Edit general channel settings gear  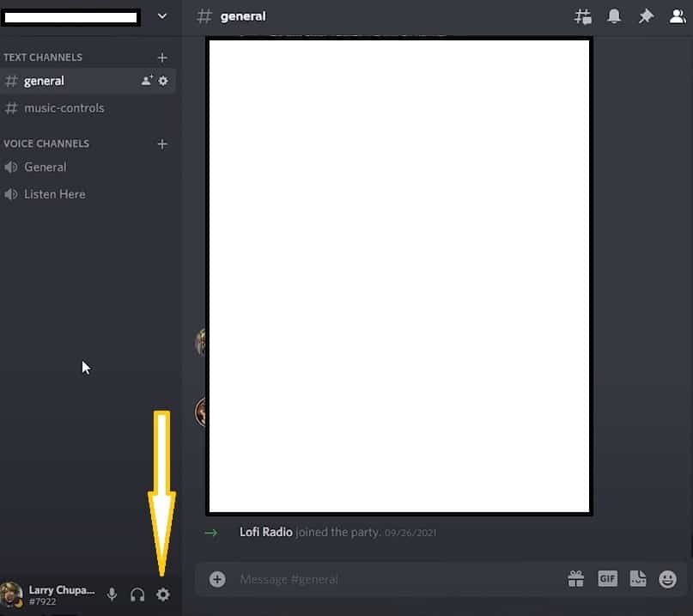163,81
